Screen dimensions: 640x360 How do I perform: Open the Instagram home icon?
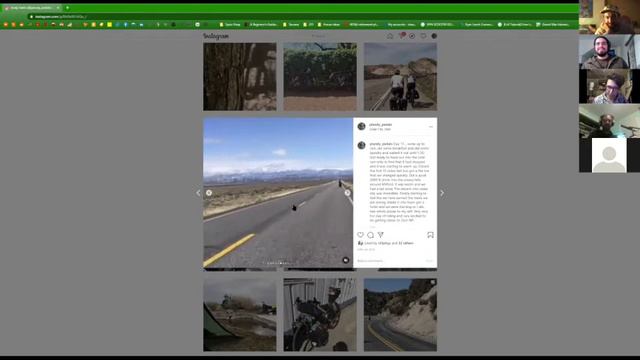coord(390,36)
